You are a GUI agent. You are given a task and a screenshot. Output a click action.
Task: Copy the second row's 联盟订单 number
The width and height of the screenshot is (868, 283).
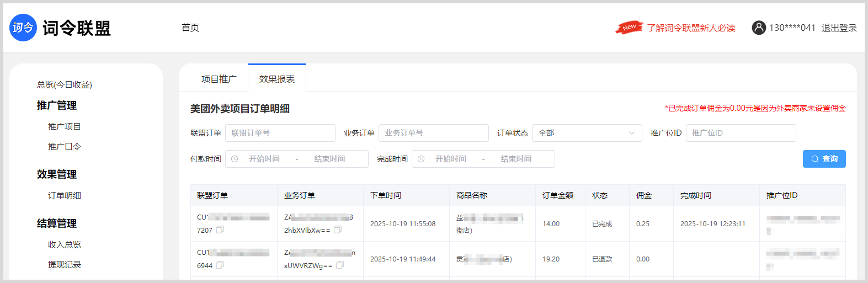[220, 265]
